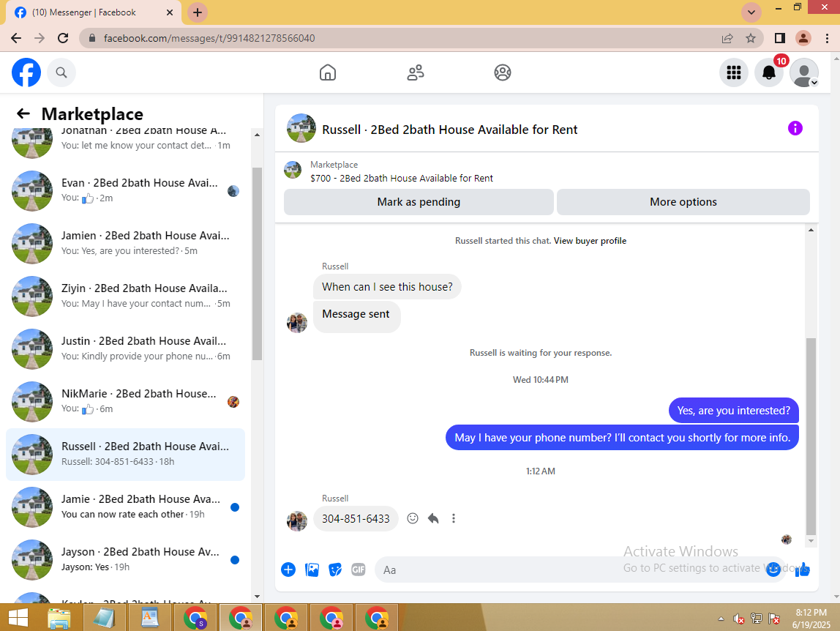Click the chat messages scrollbar
The width and height of the screenshot is (840, 631).
(811, 436)
